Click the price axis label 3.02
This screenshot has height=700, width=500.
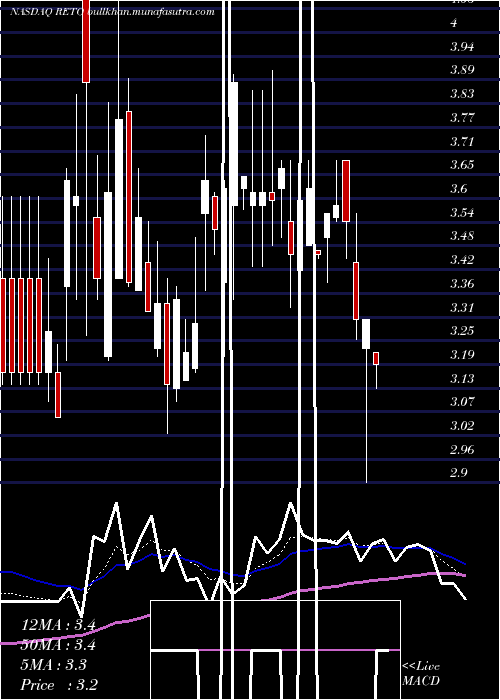pyautogui.click(x=462, y=425)
